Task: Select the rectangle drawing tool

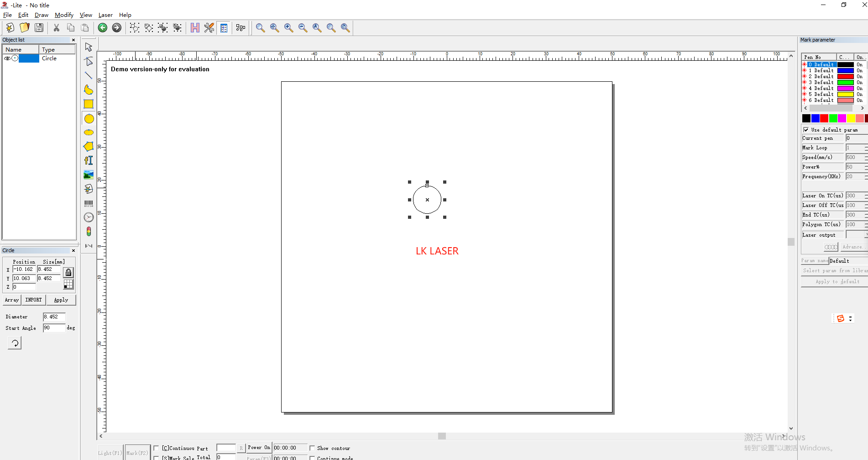Action: tap(89, 104)
